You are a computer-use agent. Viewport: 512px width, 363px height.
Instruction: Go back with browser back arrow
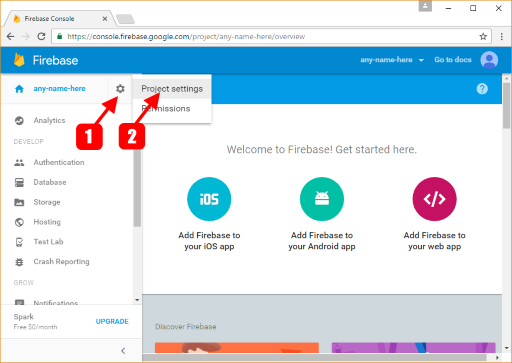point(11,36)
